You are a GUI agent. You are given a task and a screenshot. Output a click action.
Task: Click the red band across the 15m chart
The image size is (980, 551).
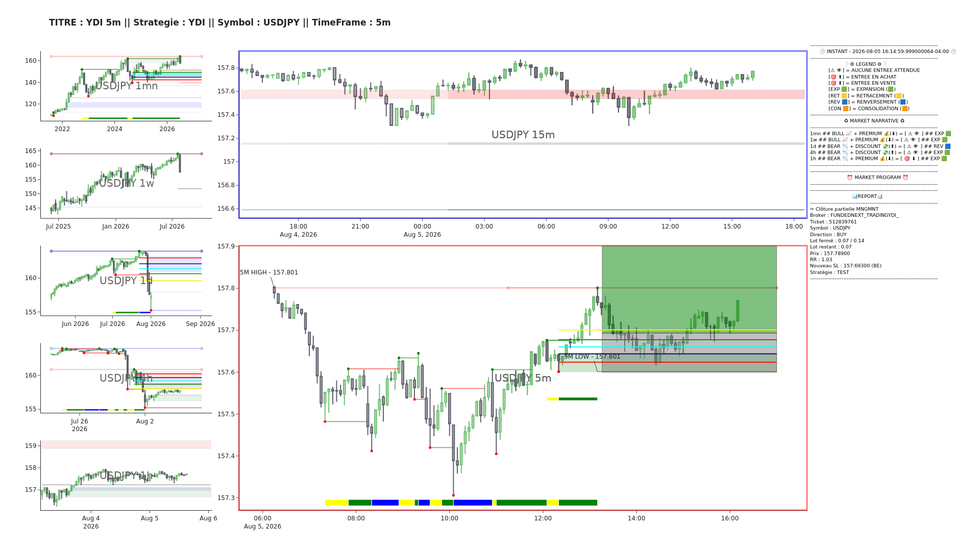523,94
